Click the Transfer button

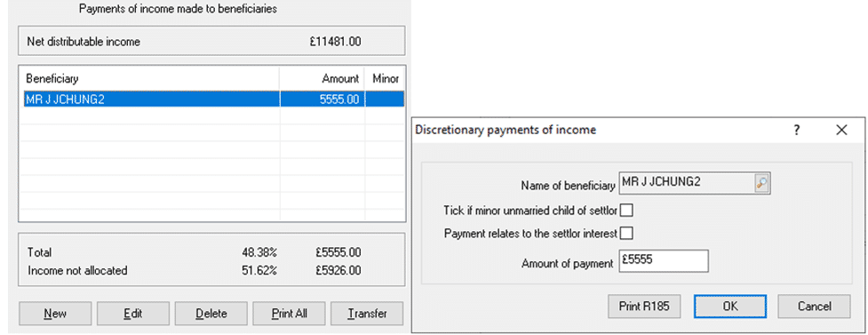click(x=367, y=314)
